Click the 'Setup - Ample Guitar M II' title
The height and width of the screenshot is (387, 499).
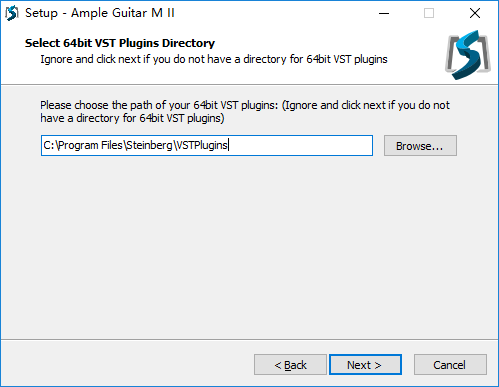pos(100,13)
